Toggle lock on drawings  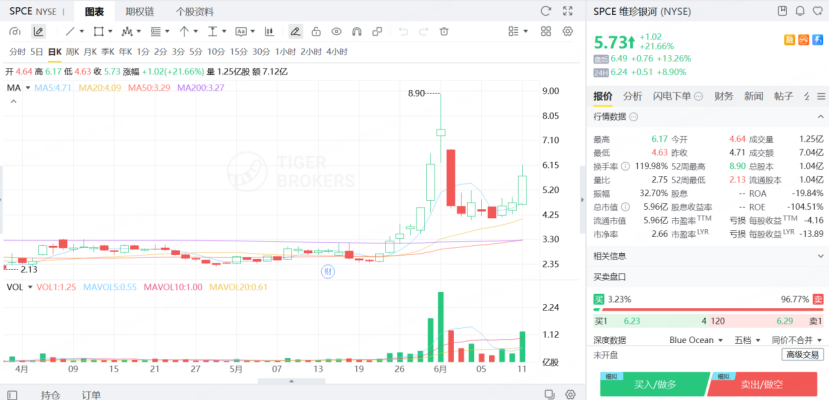click(316, 32)
